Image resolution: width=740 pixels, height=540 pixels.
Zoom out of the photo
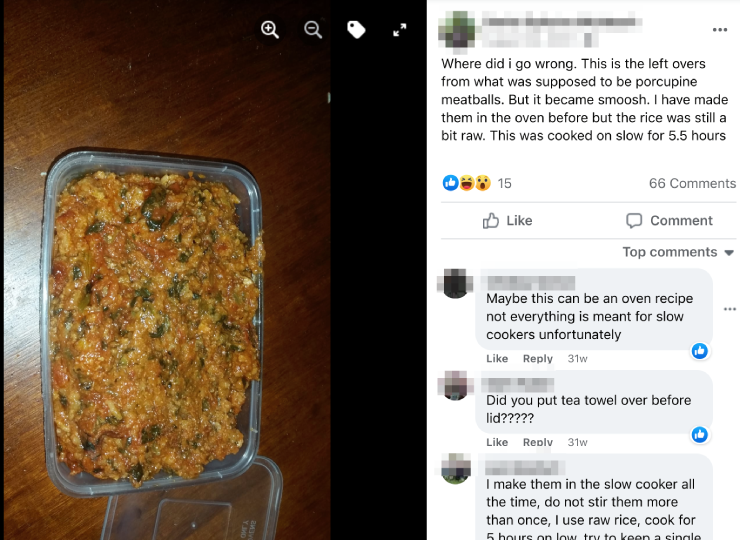tap(313, 30)
